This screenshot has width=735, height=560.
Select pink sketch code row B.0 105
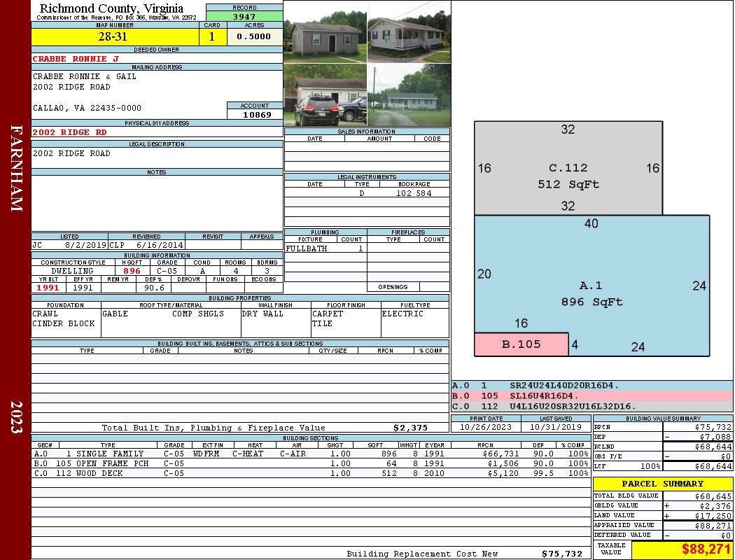[591, 396]
